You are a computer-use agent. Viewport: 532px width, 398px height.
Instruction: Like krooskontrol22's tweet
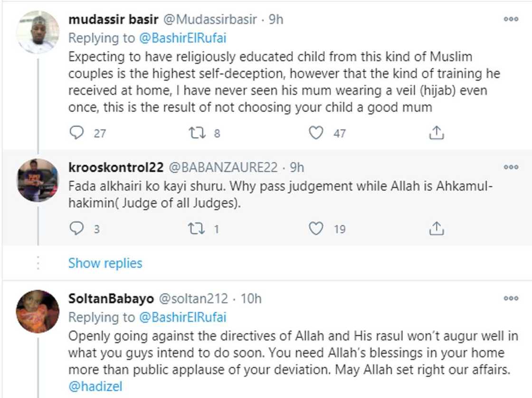316,229
